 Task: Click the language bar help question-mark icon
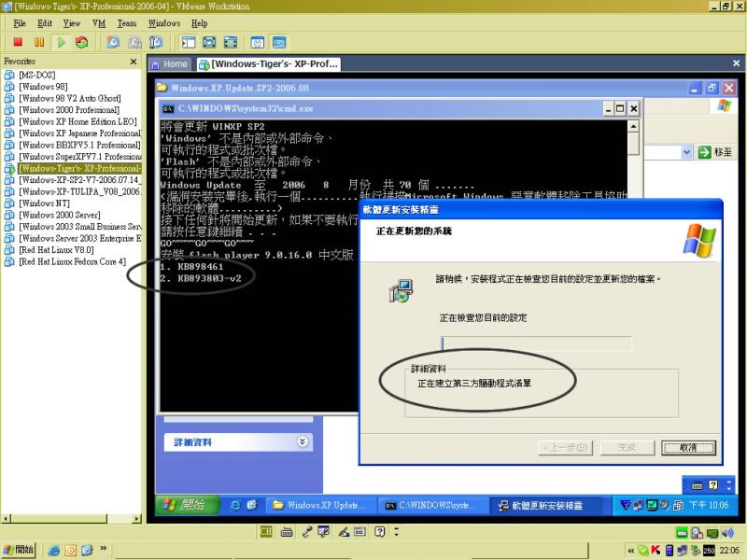click(x=379, y=532)
